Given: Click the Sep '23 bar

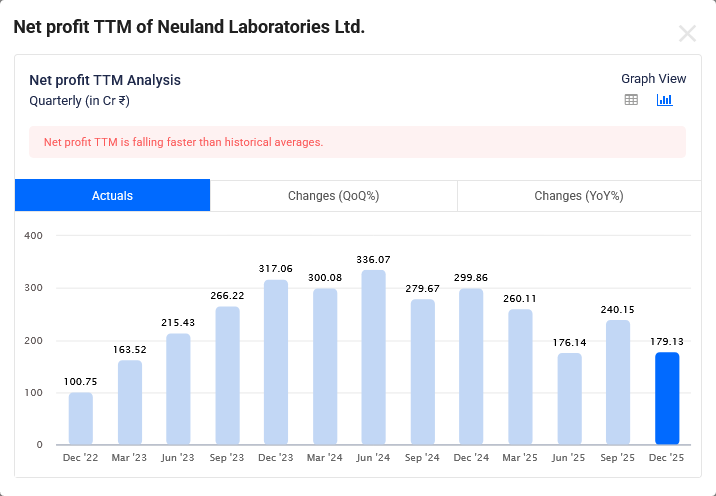Looking at the screenshot, I should (227, 375).
